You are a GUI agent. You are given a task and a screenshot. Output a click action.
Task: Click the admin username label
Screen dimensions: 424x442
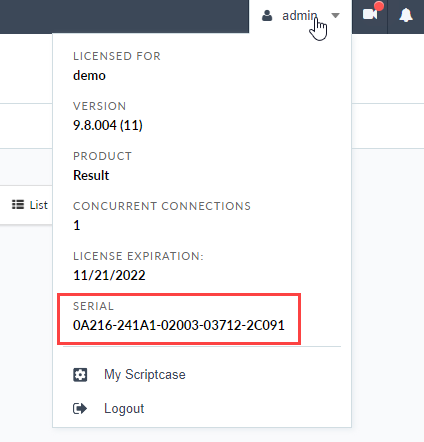tap(299, 16)
